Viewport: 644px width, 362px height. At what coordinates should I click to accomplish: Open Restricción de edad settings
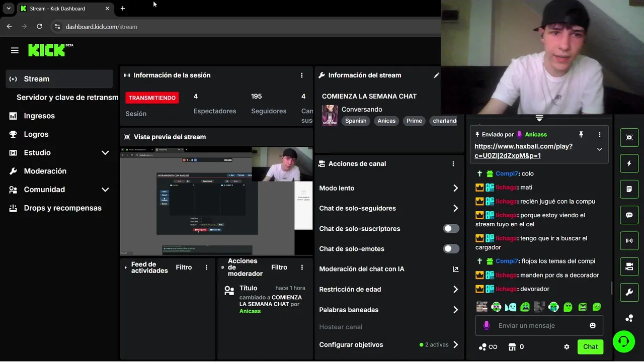pos(389,290)
